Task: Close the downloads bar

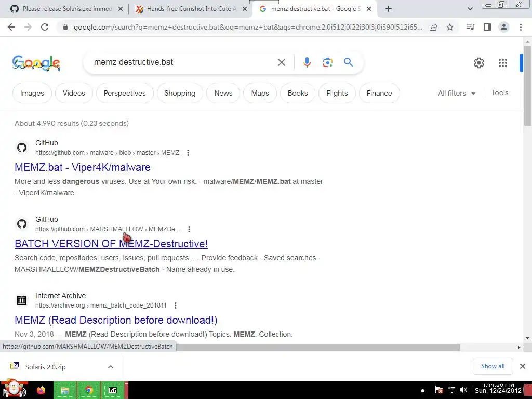Action: [x=523, y=366]
